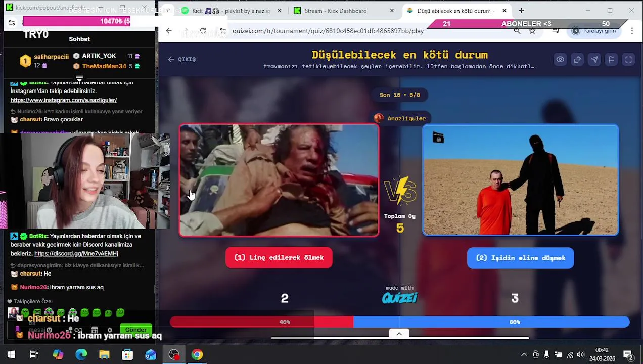643x364 pixels.
Task: Click the site info icon beside URL
Action: tap(223, 31)
